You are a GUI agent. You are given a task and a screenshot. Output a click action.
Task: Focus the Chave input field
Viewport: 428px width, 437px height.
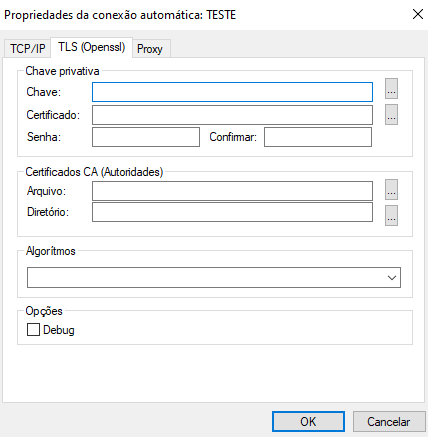232,92
